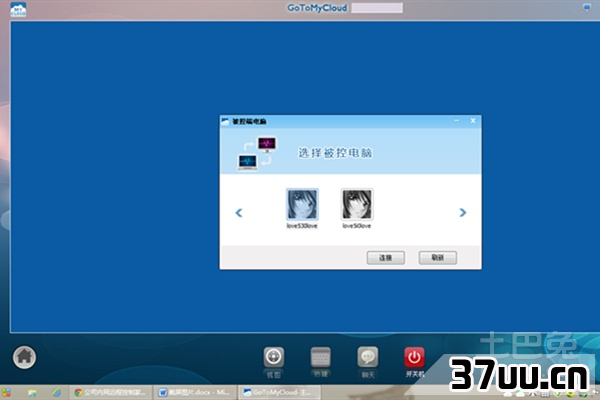Click the love530love name label
Screen dimensions: 600x400
click(x=302, y=226)
